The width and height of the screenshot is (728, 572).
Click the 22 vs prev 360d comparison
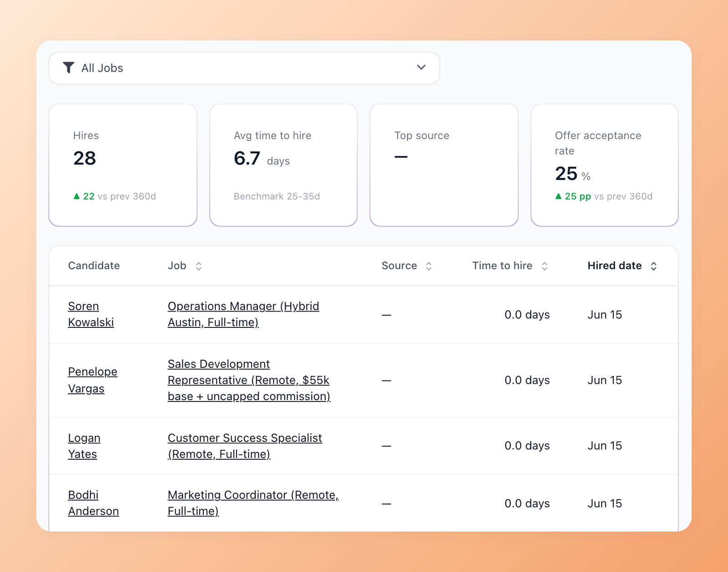(115, 196)
